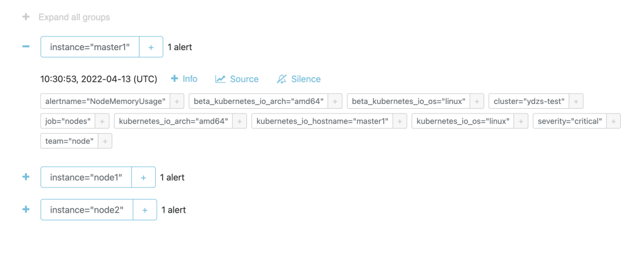Add instance="node1" group label to filter
644x264 pixels.
click(143, 177)
